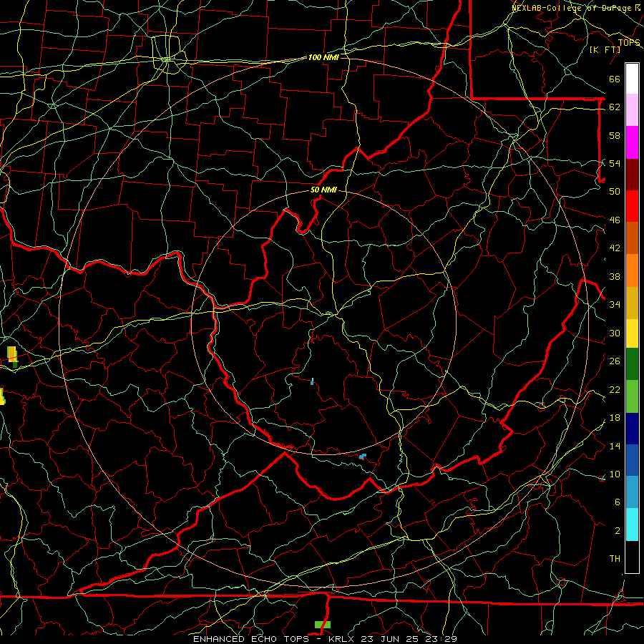Click the '[K FT]' units label
The width and height of the screenshot is (644, 644).
click(605, 49)
